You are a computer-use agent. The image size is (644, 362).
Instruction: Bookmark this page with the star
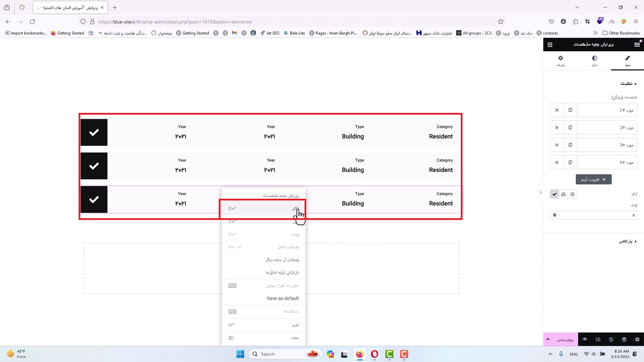click(501, 22)
